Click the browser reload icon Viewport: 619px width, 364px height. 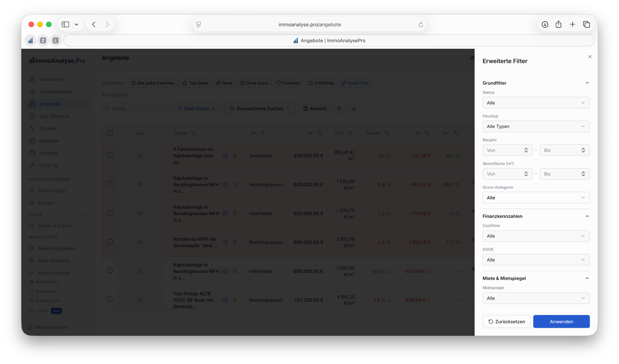pos(421,25)
